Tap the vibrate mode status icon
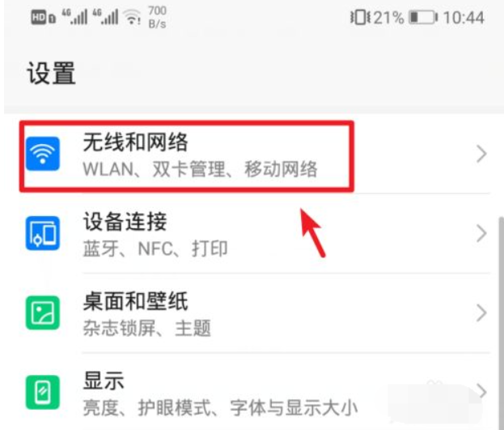Image resolution: width=504 pixels, height=430 pixels. [360, 17]
